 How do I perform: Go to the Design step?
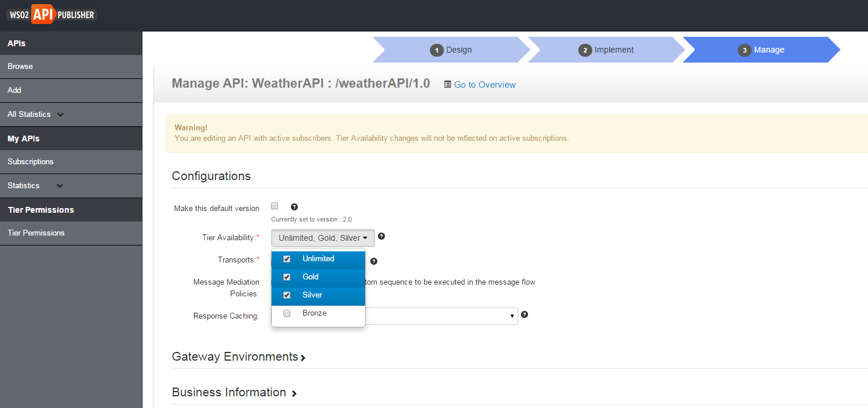[x=451, y=50]
